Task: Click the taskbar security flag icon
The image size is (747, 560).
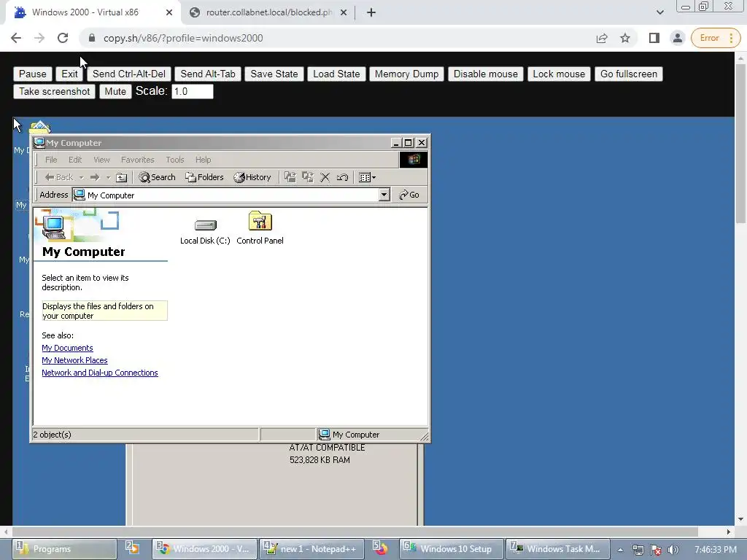Action: (x=656, y=550)
